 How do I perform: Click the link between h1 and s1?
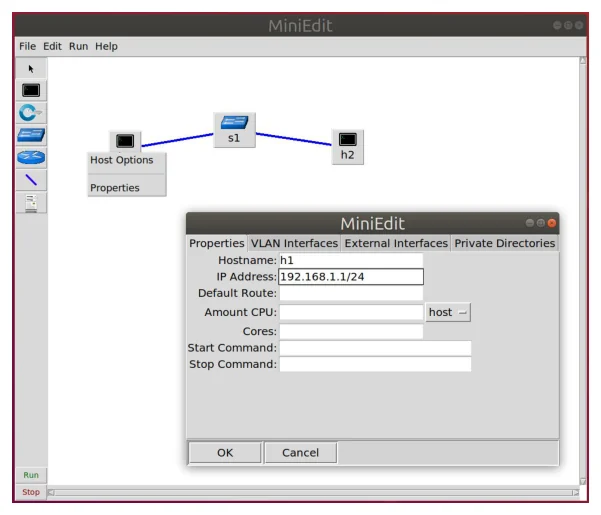[177, 140]
